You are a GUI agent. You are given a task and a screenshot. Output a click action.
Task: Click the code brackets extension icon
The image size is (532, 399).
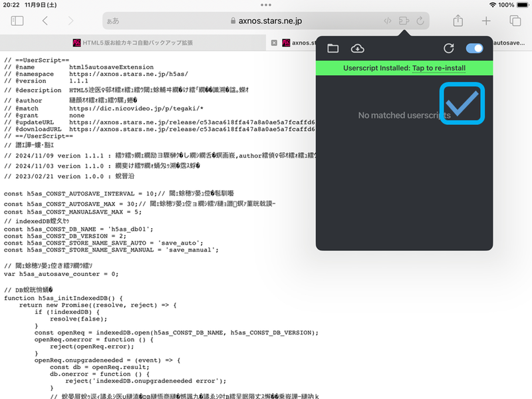point(388,21)
